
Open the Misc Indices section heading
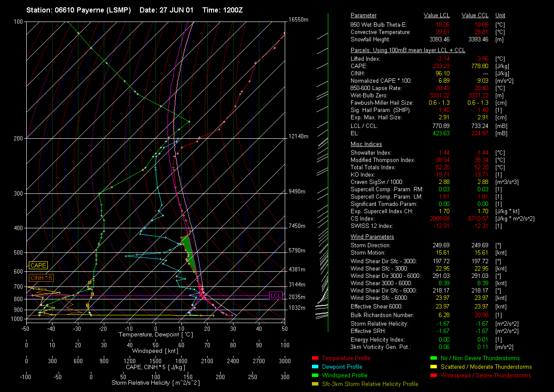[x=366, y=144]
